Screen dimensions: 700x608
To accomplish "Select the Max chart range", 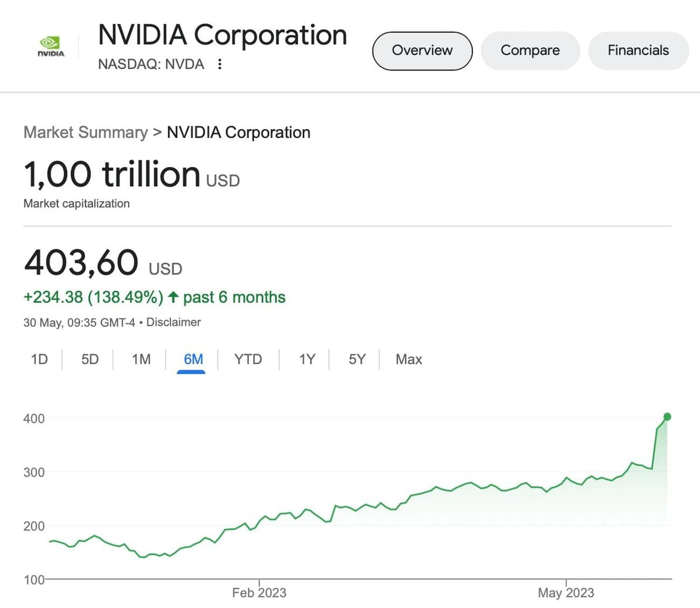I will 408,359.
